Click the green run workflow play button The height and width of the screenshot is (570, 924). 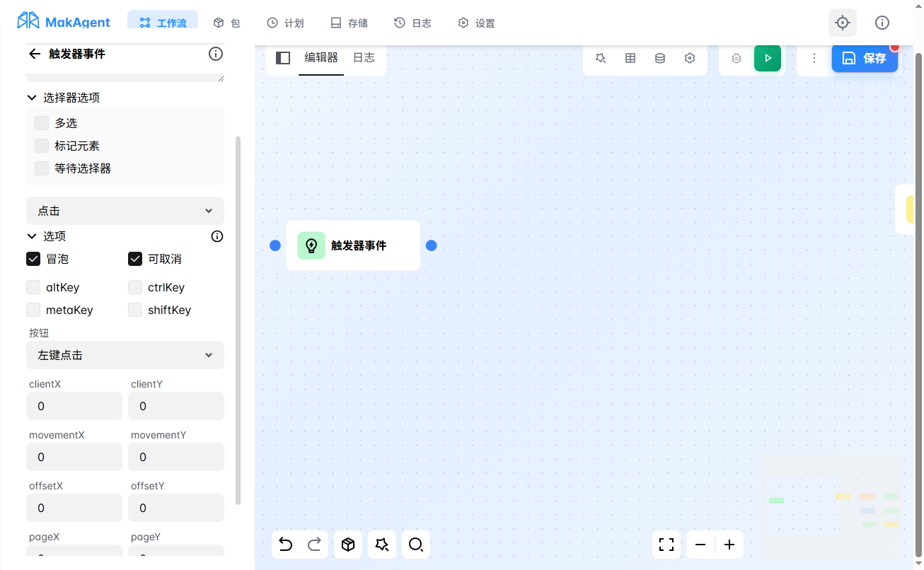pos(768,58)
